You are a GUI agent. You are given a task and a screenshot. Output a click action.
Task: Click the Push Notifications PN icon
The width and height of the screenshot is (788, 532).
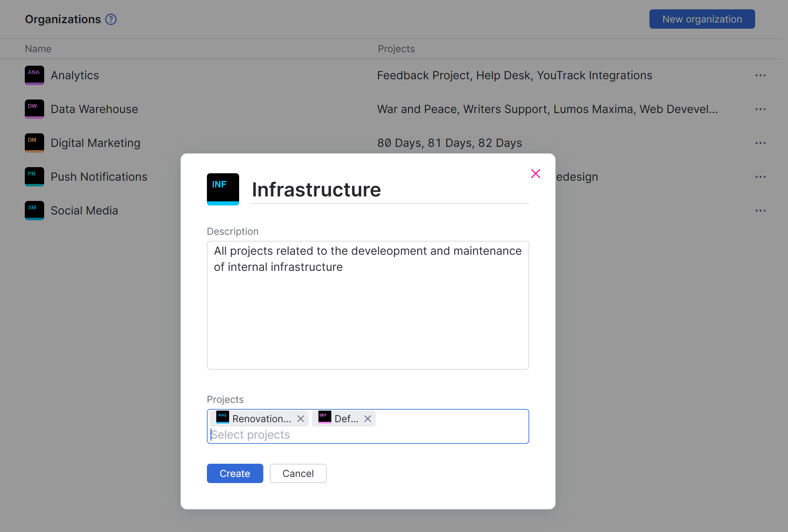click(34, 176)
